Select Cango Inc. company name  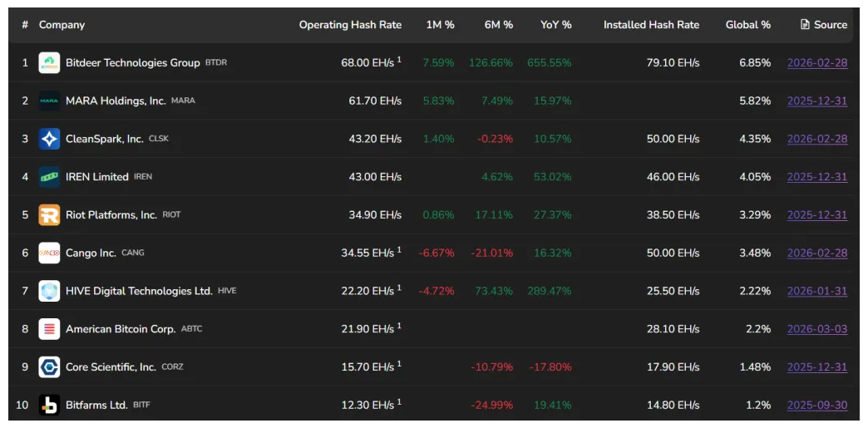[x=91, y=253]
